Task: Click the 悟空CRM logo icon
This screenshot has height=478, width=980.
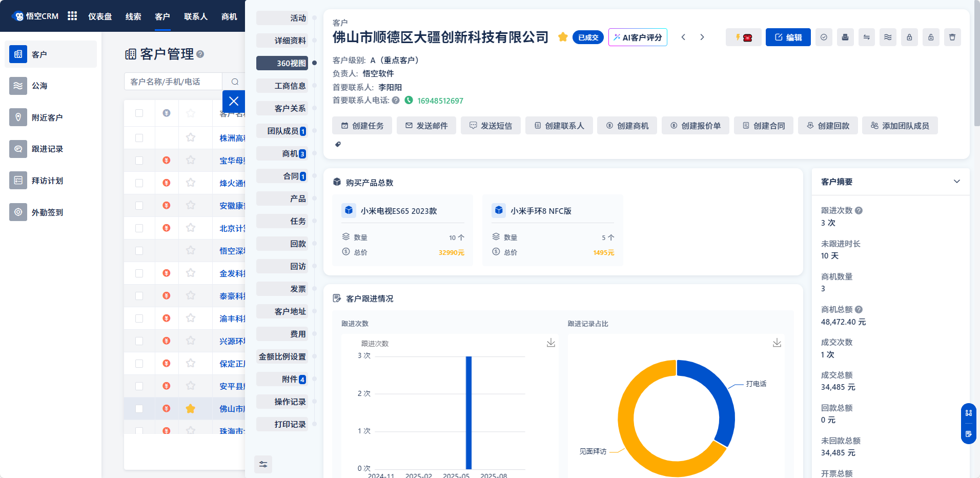Action: (x=18, y=16)
